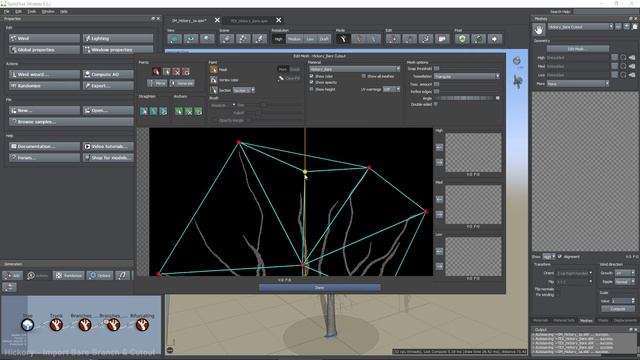Open the Edit menu
640x360 pixels.
pos(18,11)
